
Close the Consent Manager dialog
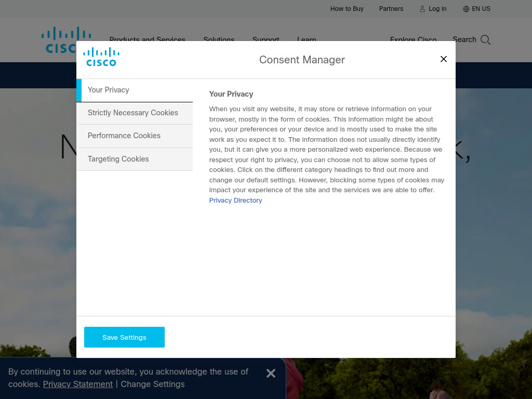tap(444, 59)
